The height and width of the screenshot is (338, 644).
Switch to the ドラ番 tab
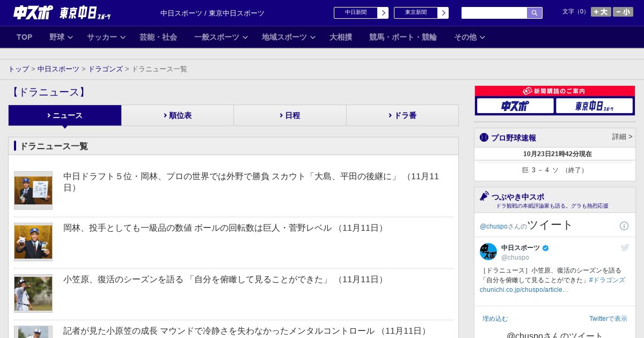402,115
